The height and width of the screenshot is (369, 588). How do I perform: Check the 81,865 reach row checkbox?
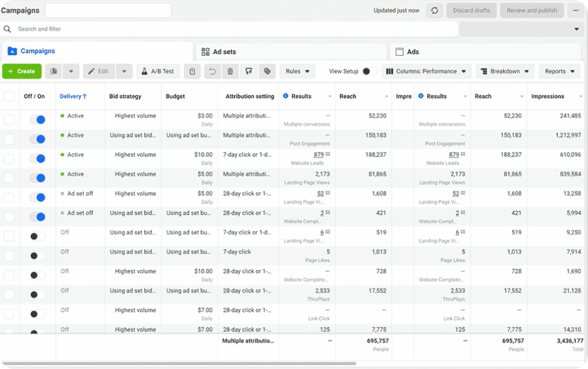pyautogui.click(x=9, y=178)
